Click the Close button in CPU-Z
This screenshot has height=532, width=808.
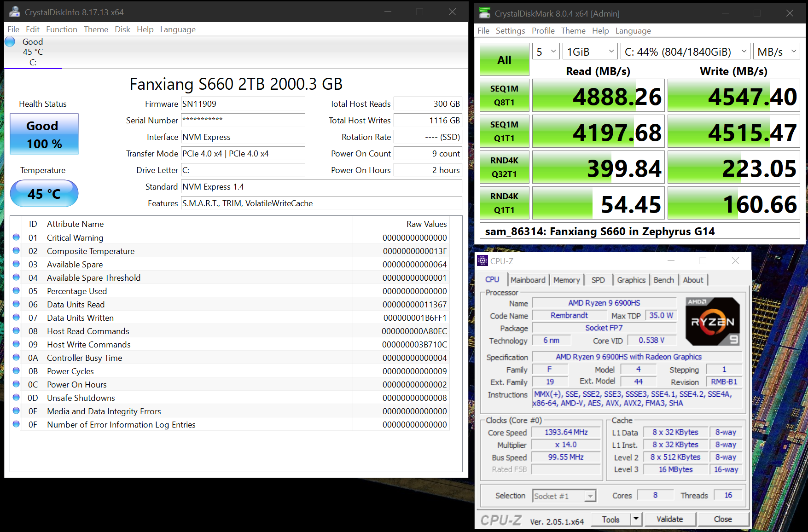[723, 519]
